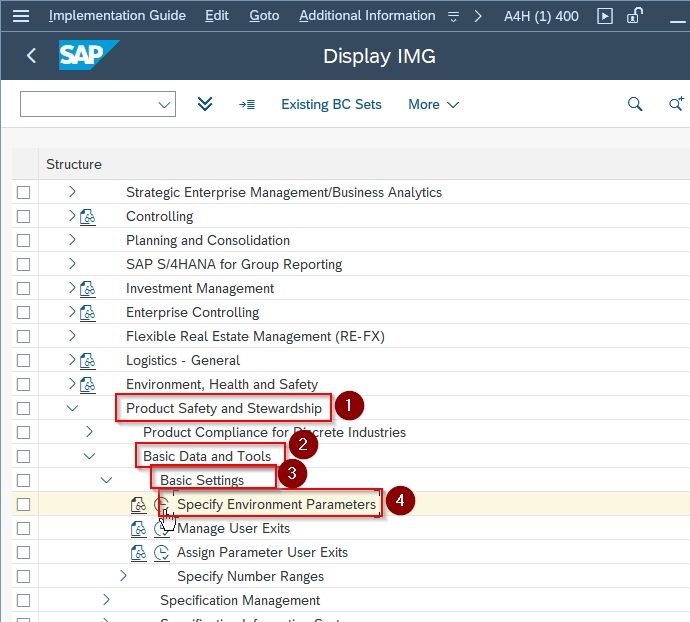Select Assign Parameter User Exits entry
This screenshot has height=622, width=690.
point(262,552)
